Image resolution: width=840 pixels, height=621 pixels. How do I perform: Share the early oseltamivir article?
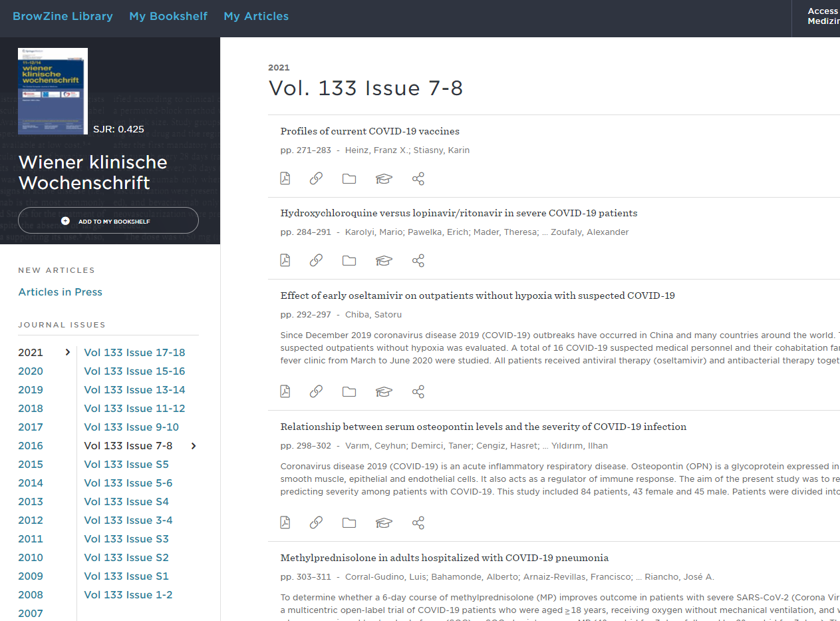click(x=418, y=391)
